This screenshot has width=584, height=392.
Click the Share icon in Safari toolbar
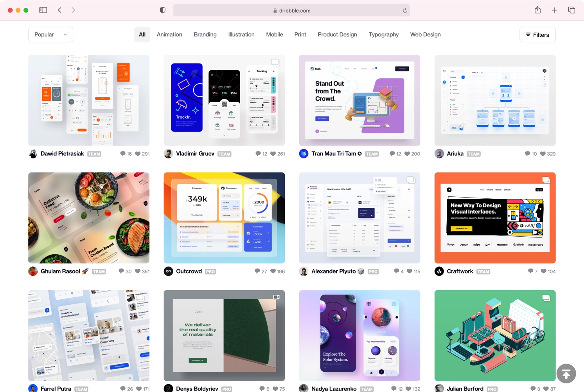click(x=537, y=10)
